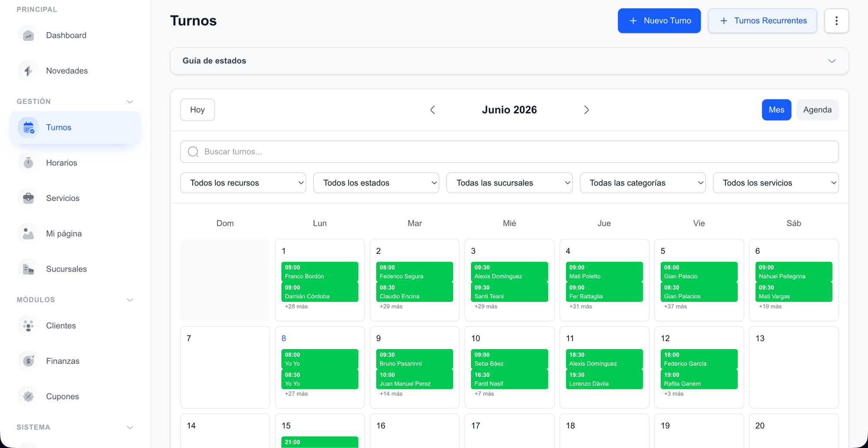Show +3 más appointments on June 12
Viewport: 868px width, 448px height.
tap(674, 394)
